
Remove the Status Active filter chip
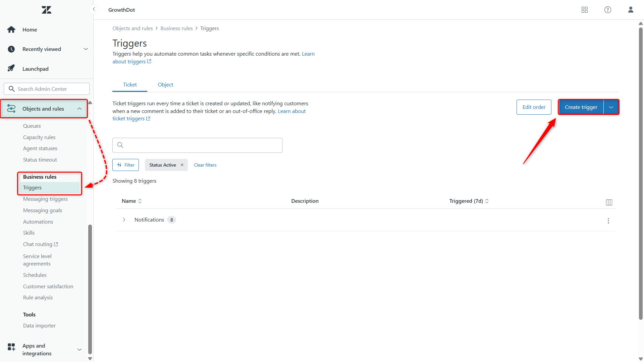point(182,165)
